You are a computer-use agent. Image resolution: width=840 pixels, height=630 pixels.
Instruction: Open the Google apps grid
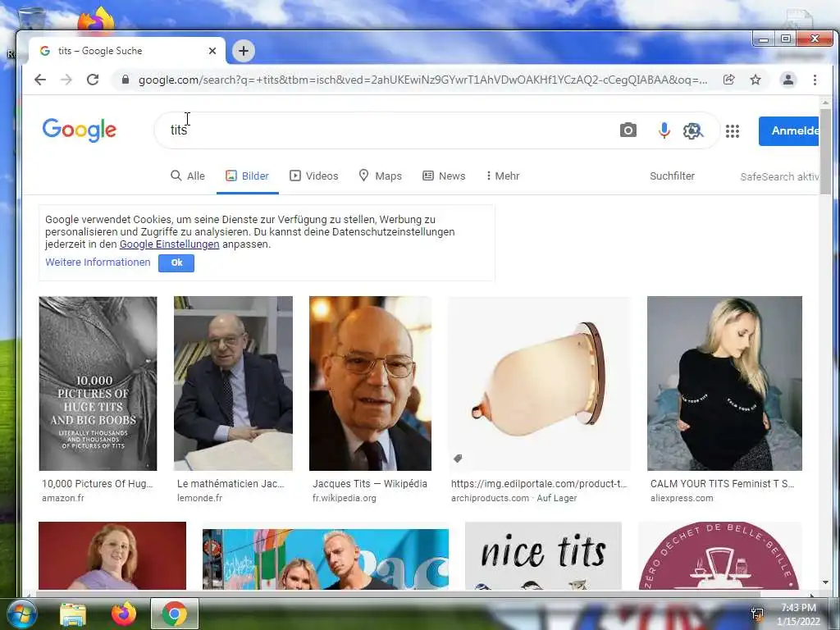733,130
